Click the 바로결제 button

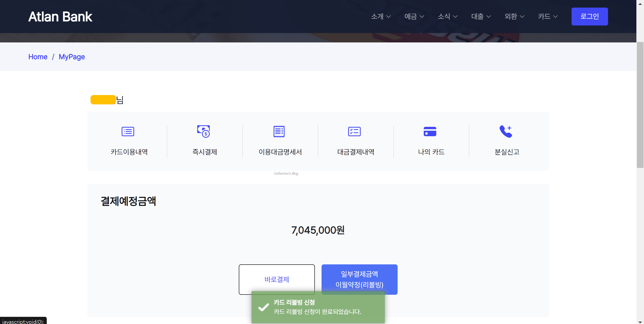click(x=277, y=279)
